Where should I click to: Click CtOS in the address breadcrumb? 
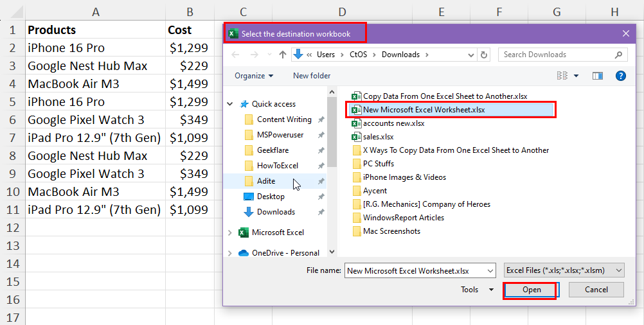point(358,55)
